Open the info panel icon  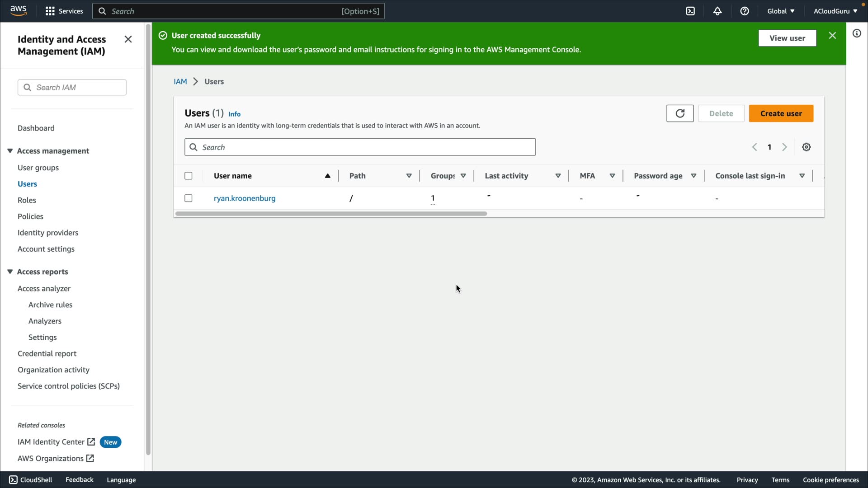[857, 33]
